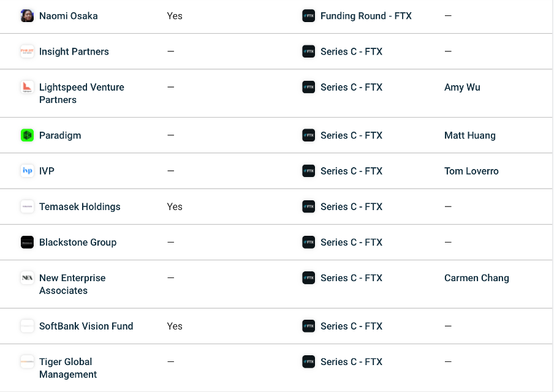Click the Lightspeed Venture Partners logo
This screenshot has width=554, height=392.
(27, 87)
